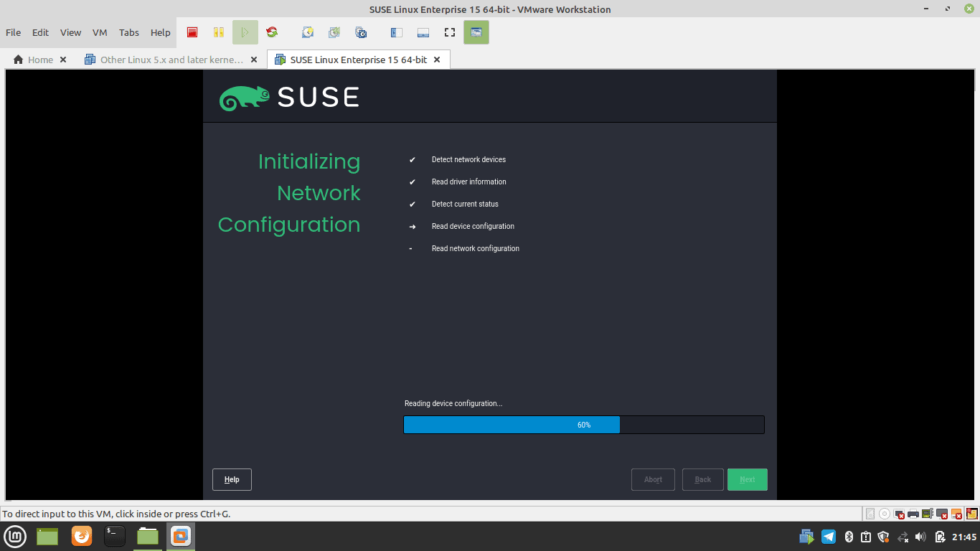Image resolution: width=980 pixels, height=551 pixels.
Task: Click the printer device status icon
Action: coord(913,514)
